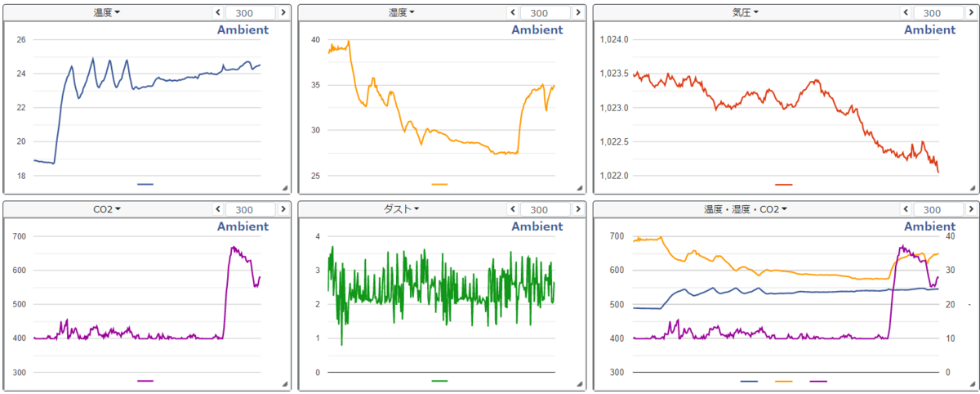
Task: Toggle blue legend series in 温度・湿度・CO2 chart
Action: coord(749,381)
